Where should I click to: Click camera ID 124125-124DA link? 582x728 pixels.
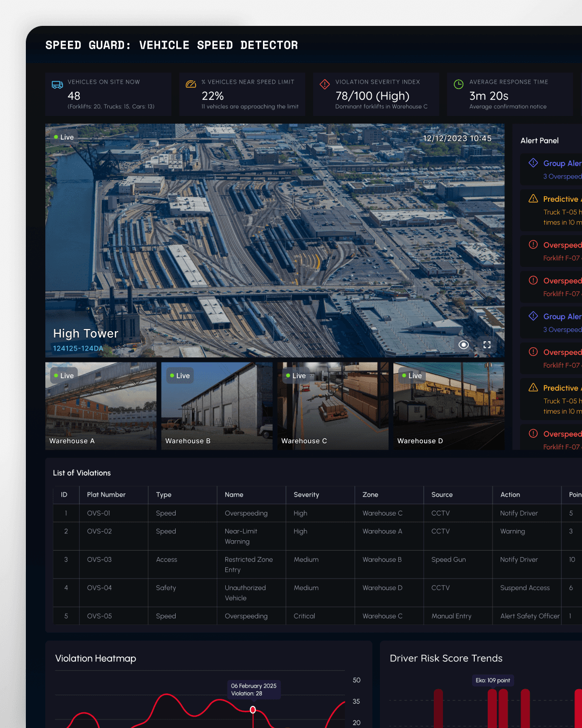coord(78,348)
